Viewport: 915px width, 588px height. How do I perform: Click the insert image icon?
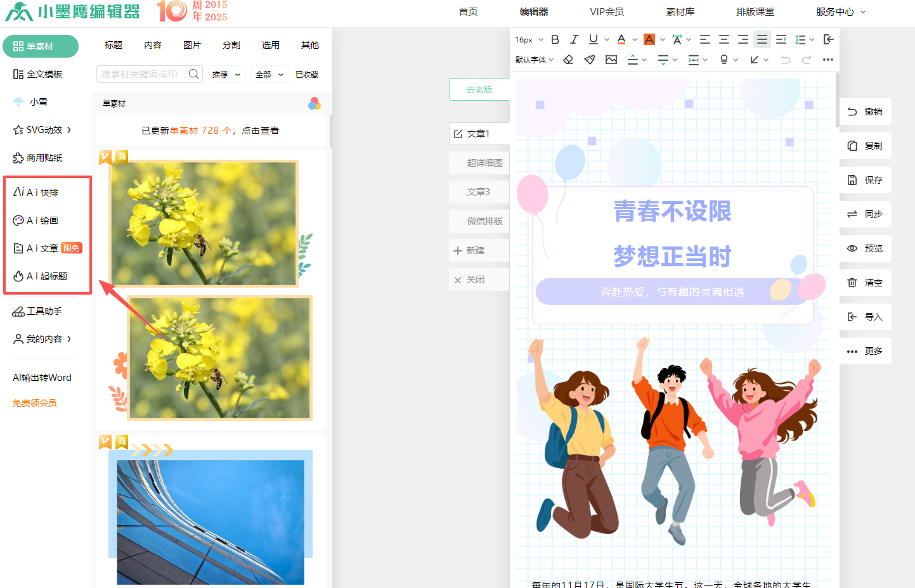point(611,60)
